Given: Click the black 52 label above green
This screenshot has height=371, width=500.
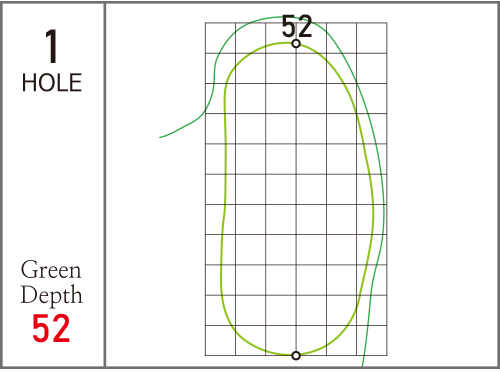Looking at the screenshot, I should 297,26.
